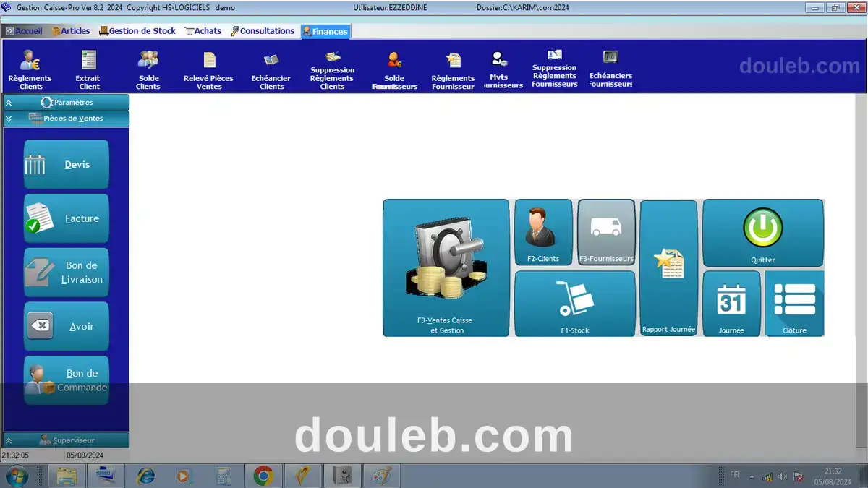Open the Echéancier Clients icon

pos(271,69)
